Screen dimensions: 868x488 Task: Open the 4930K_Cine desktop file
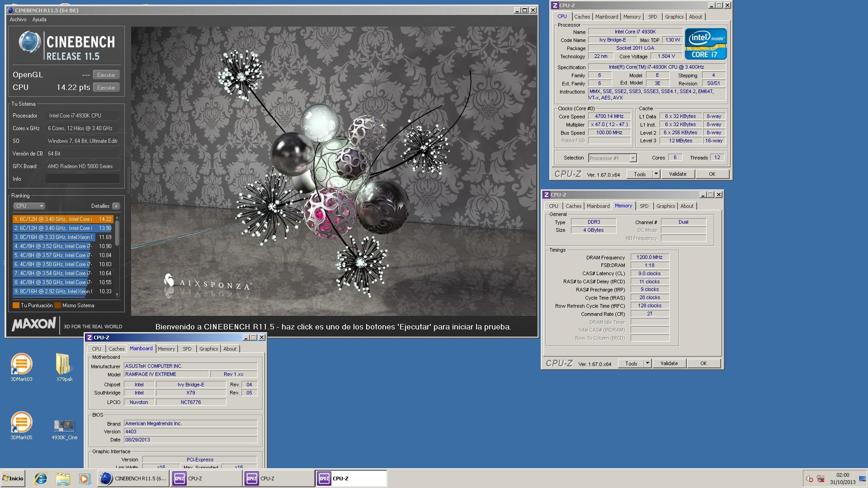(64, 429)
